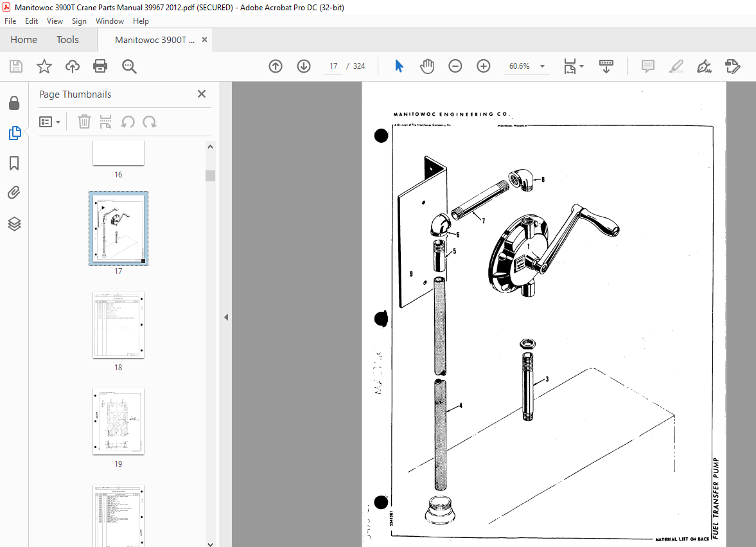Click the "324" total page count
Image resolution: width=756 pixels, height=547 pixels.
tap(359, 66)
